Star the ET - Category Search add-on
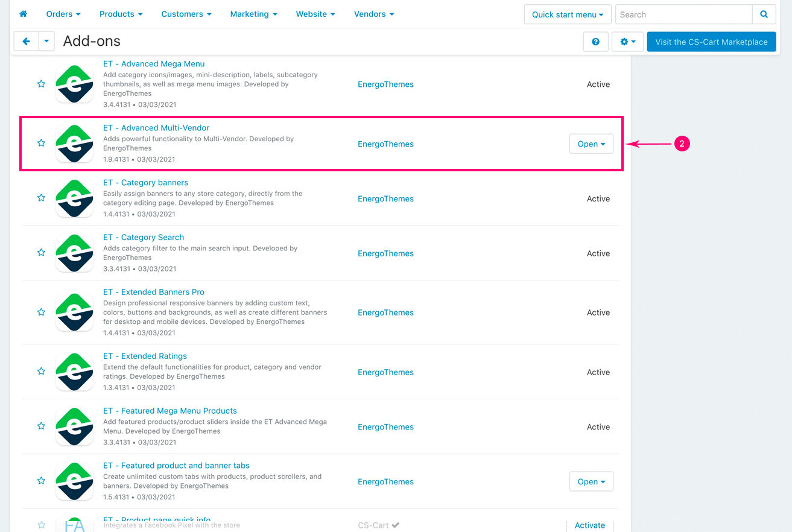Image resolution: width=792 pixels, height=532 pixels. point(41,253)
